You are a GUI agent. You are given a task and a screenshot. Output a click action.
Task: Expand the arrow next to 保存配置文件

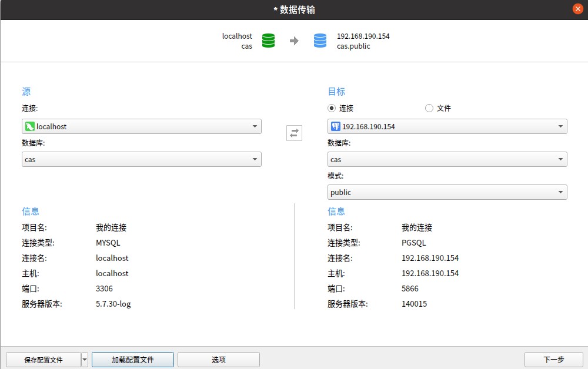tap(84, 360)
